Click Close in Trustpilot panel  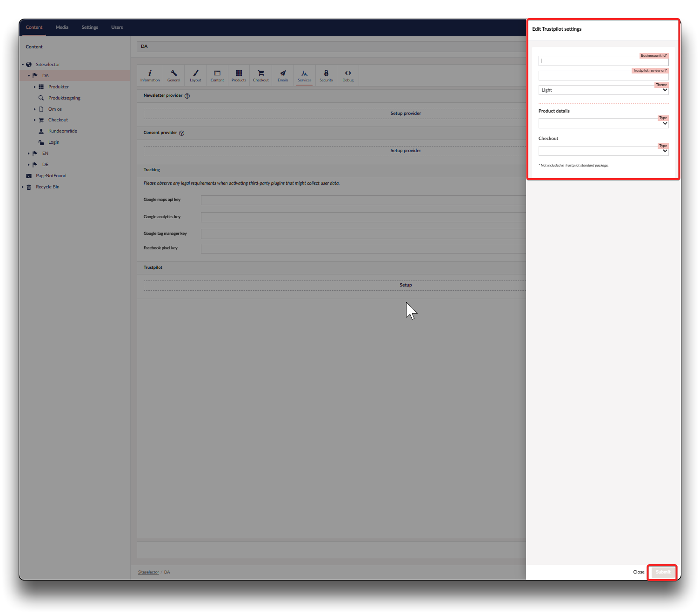coord(638,572)
